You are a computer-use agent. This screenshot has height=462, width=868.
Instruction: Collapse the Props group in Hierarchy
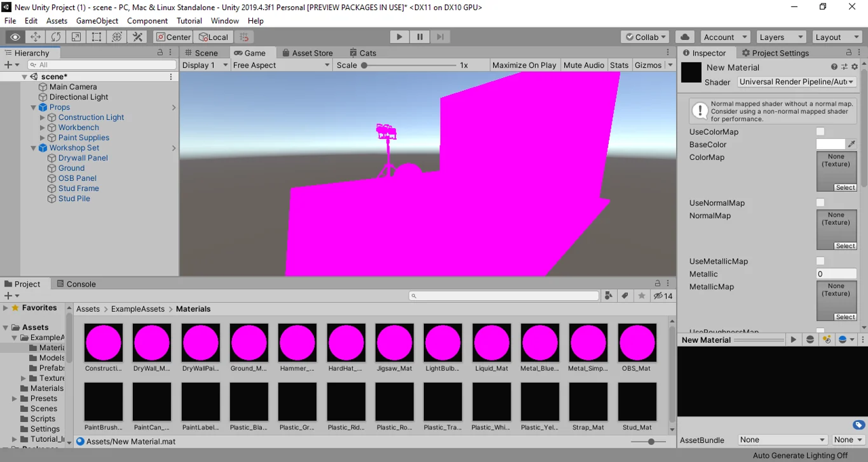(x=33, y=107)
